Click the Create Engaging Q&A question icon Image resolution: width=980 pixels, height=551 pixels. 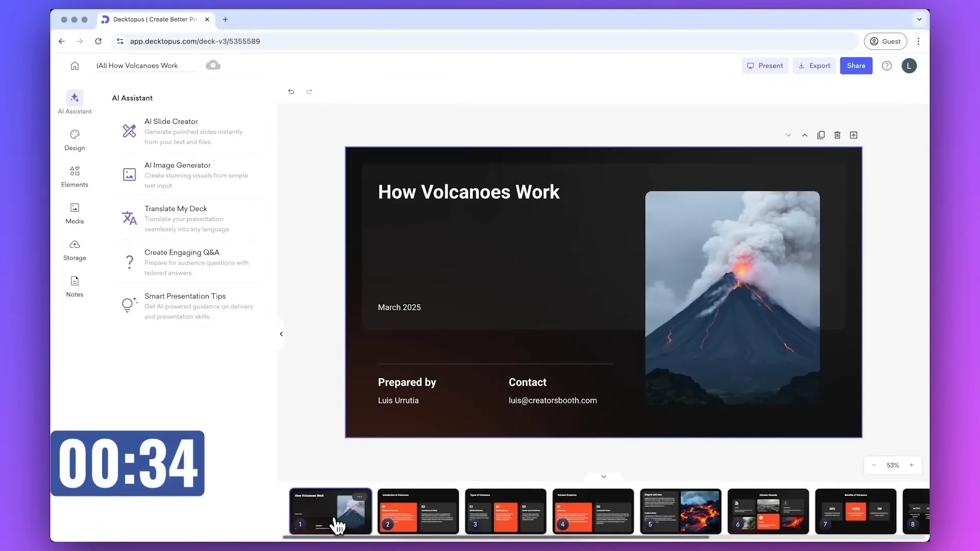coord(129,262)
